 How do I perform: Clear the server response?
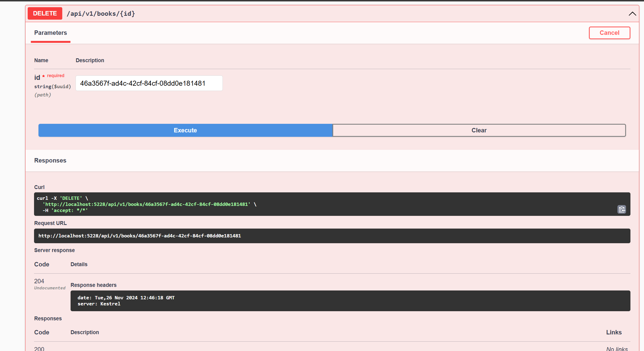click(479, 130)
